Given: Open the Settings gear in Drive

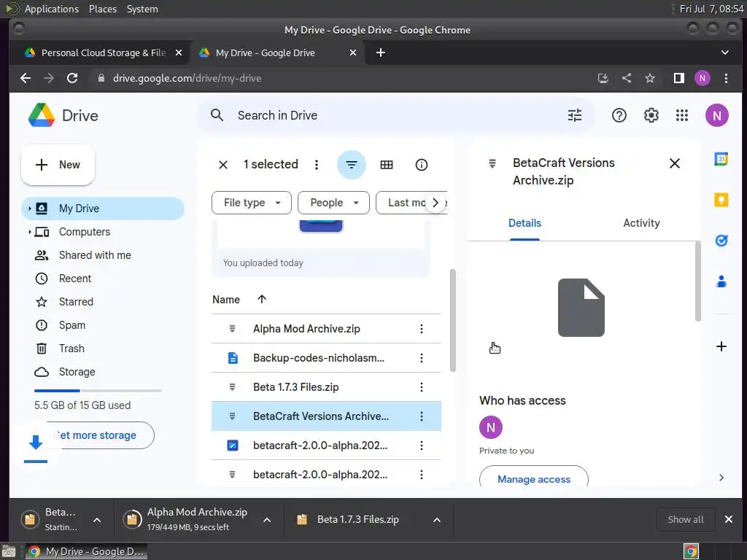Looking at the screenshot, I should click(651, 115).
